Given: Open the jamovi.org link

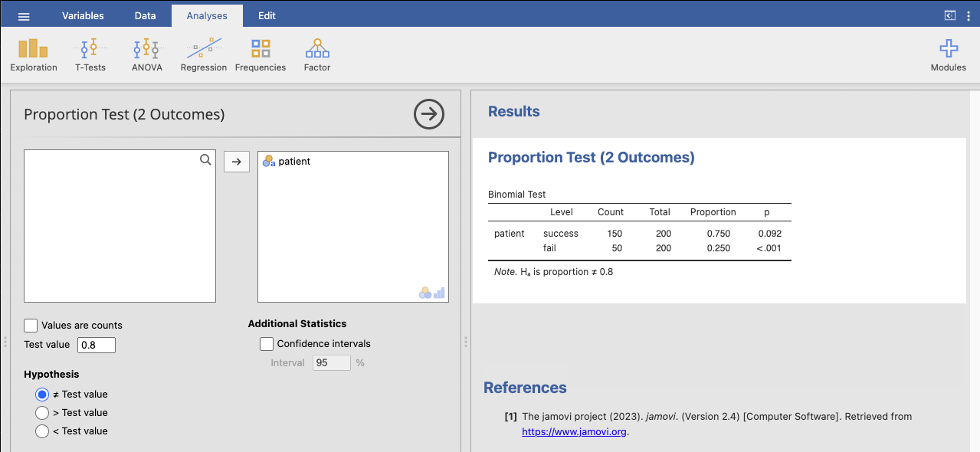Looking at the screenshot, I should (x=574, y=431).
